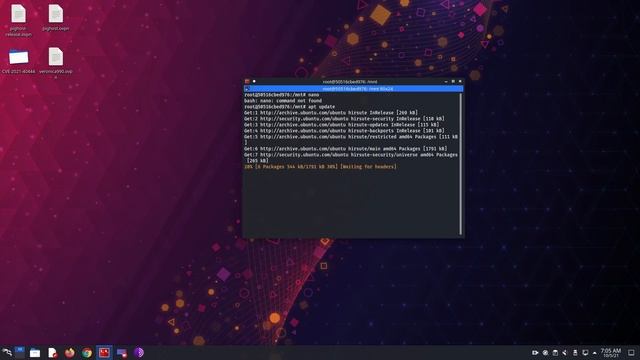Open the file manager from the taskbar

[x=35, y=353]
